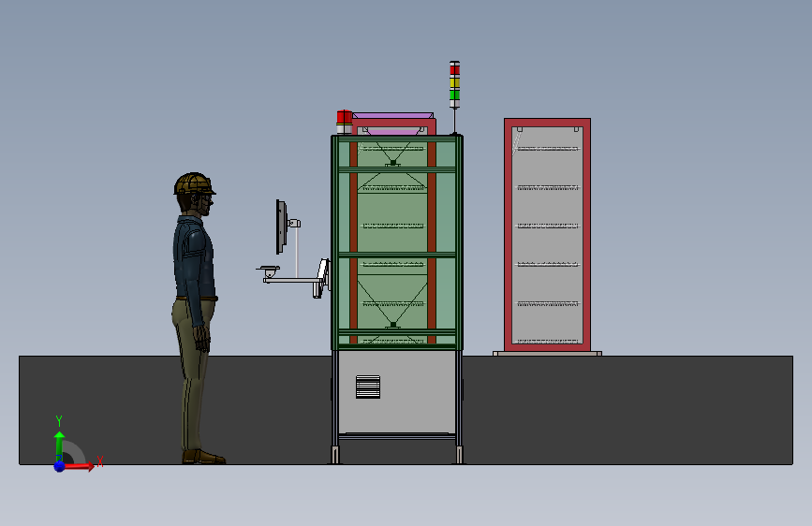
Task: Select the operator monitor screen on the arm
Action: coord(281,227)
